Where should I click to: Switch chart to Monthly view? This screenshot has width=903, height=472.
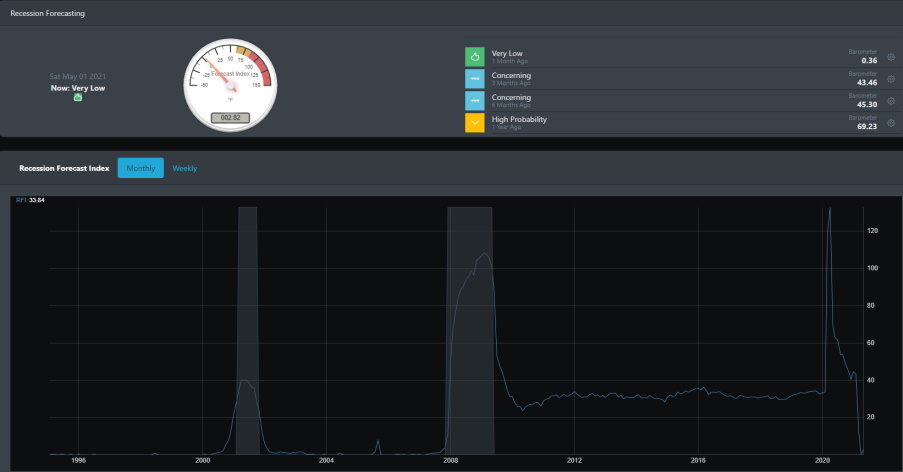[141, 168]
